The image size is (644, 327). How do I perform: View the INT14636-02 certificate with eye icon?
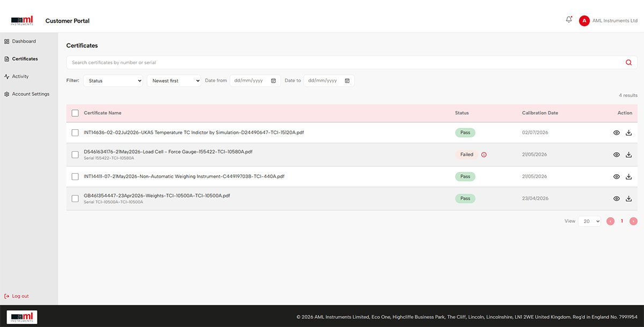[617, 133]
